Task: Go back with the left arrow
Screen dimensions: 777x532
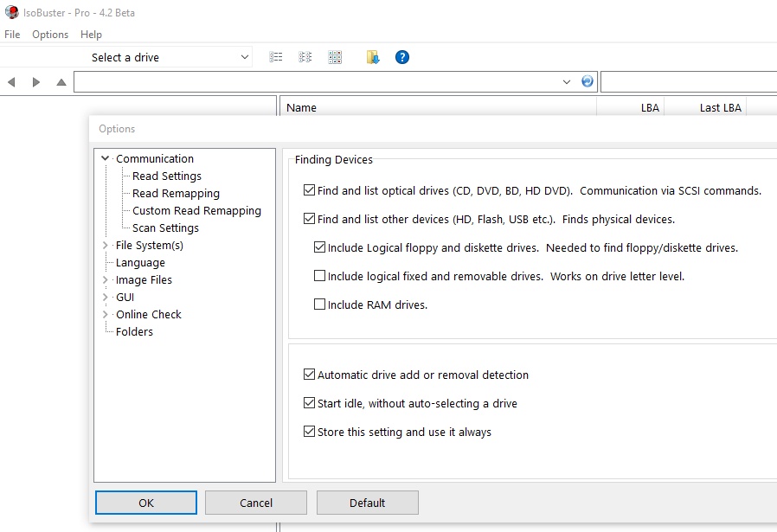Action: click(x=11, y=82)
